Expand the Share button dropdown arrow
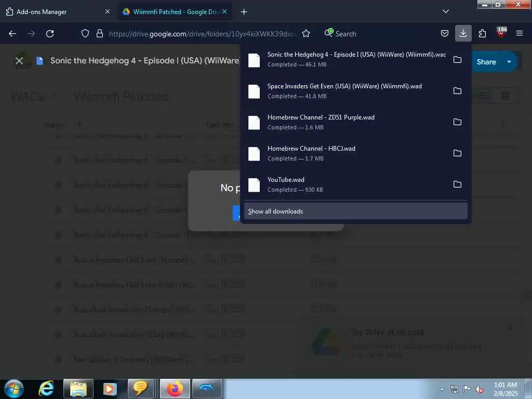 coord(509,62)
